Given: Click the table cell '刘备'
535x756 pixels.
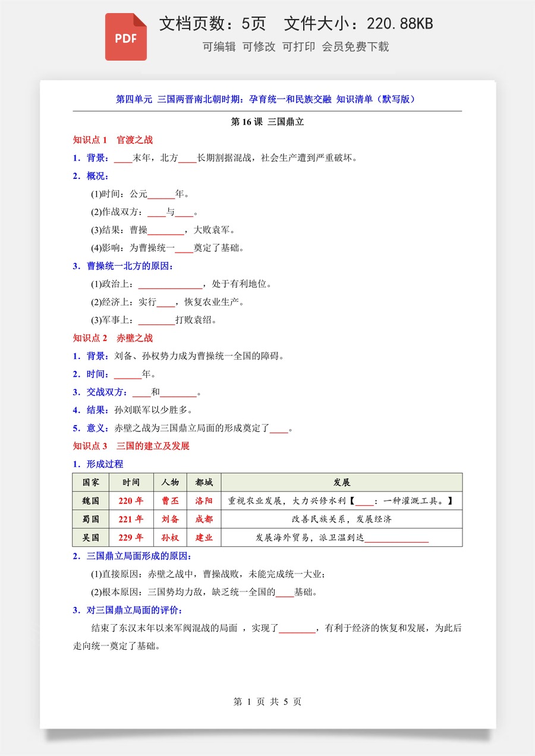Looking at the screenshot, I should (171, 519).
